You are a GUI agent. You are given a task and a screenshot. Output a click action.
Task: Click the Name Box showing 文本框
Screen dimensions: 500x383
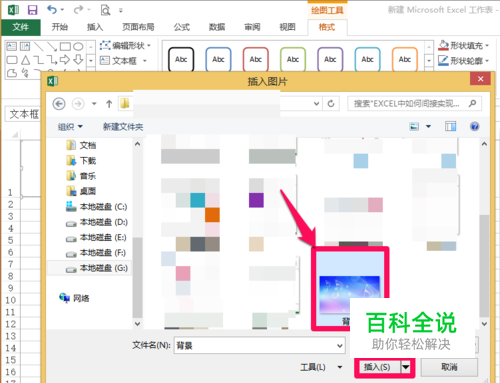pyautogui.click(x=22, y=114)
